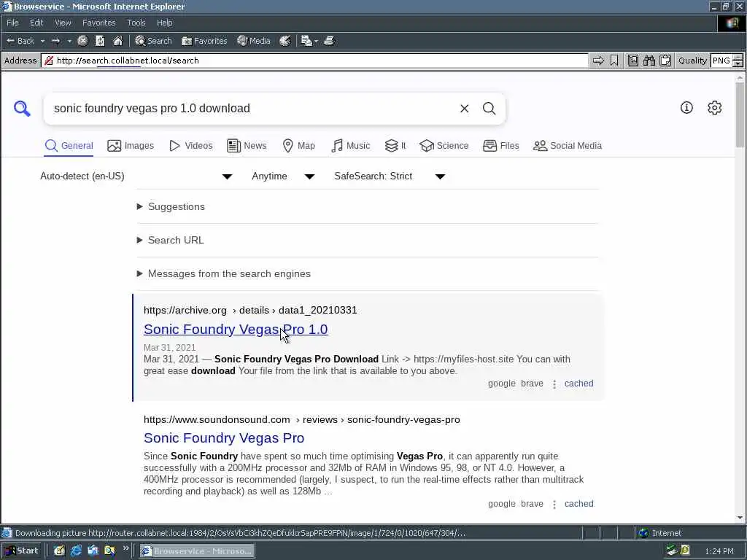Image resolution: width=747 pixels, height=560 pixels.
Task: Click the blue magnifier search logo
Action: [x=22, y=109]
